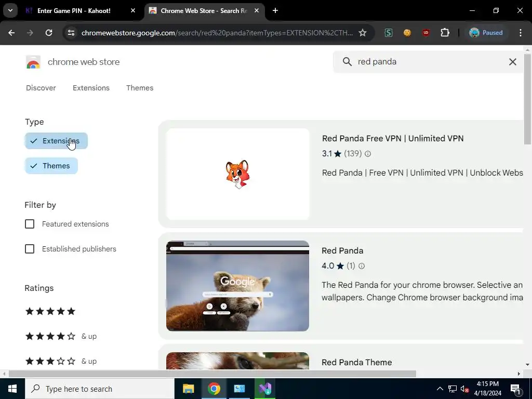Open the Red Panda Theme result
Screen dimensions: 532x399
tap(356, 362)
